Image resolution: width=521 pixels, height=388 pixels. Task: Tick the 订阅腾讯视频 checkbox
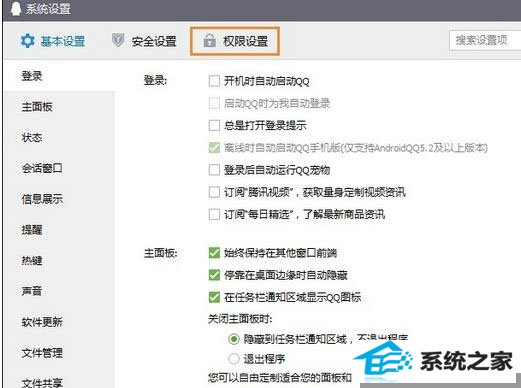[x=214, y=192]
